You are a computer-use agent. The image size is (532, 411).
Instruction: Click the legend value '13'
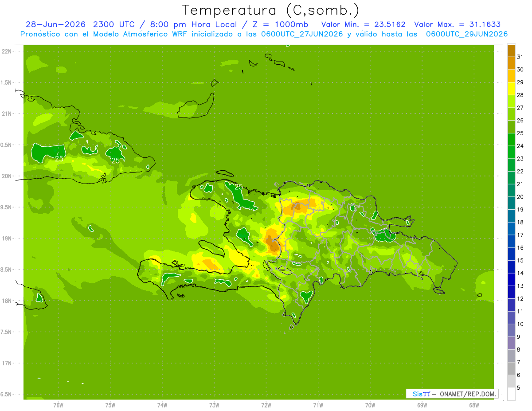[520, 286]
